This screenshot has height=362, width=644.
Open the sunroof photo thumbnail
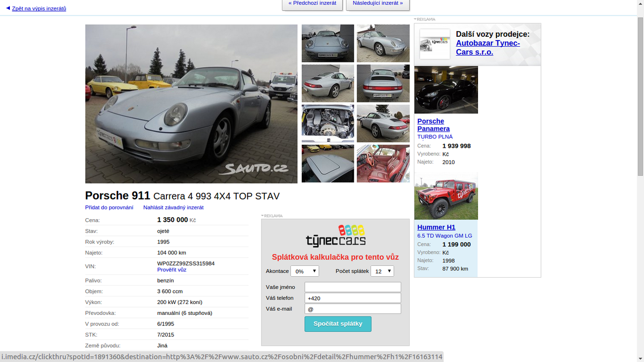tap(327, 164)
